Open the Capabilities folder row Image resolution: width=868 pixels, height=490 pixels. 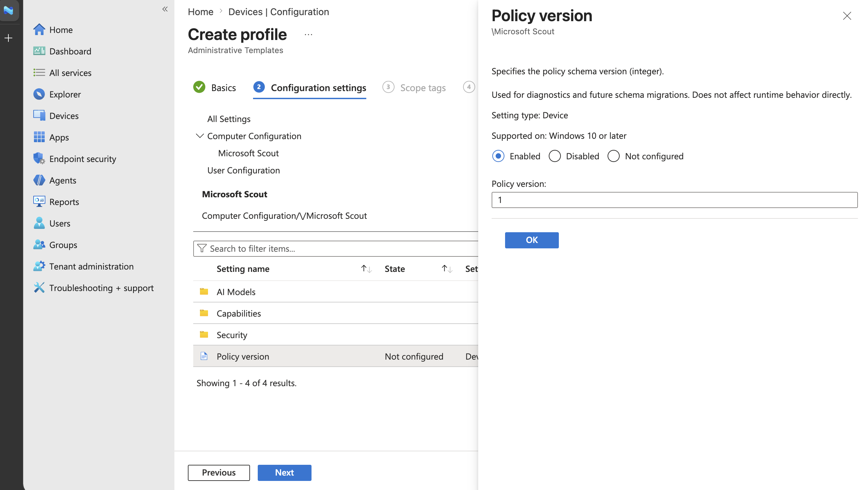[x=336, y=313]
